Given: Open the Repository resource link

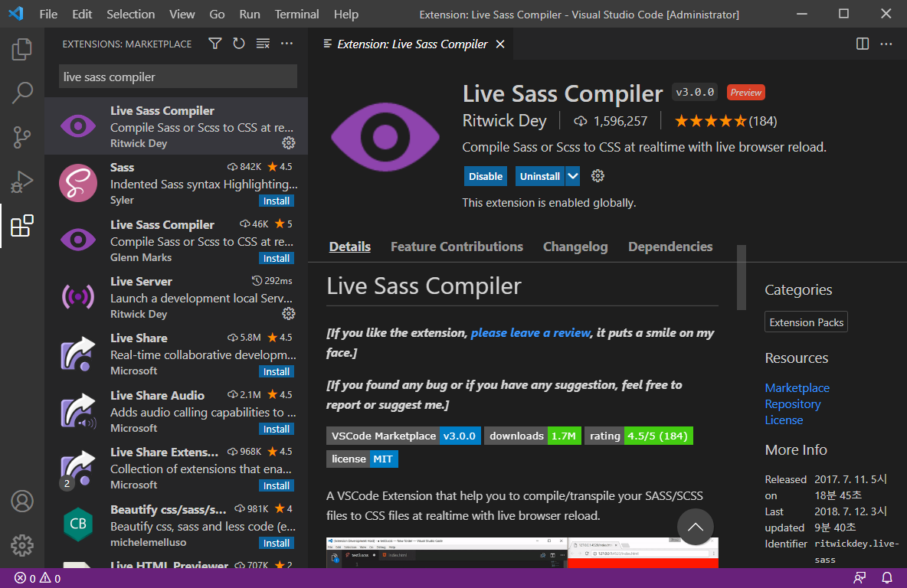Looking at the screenshot, I should click(x=792, y=404).
